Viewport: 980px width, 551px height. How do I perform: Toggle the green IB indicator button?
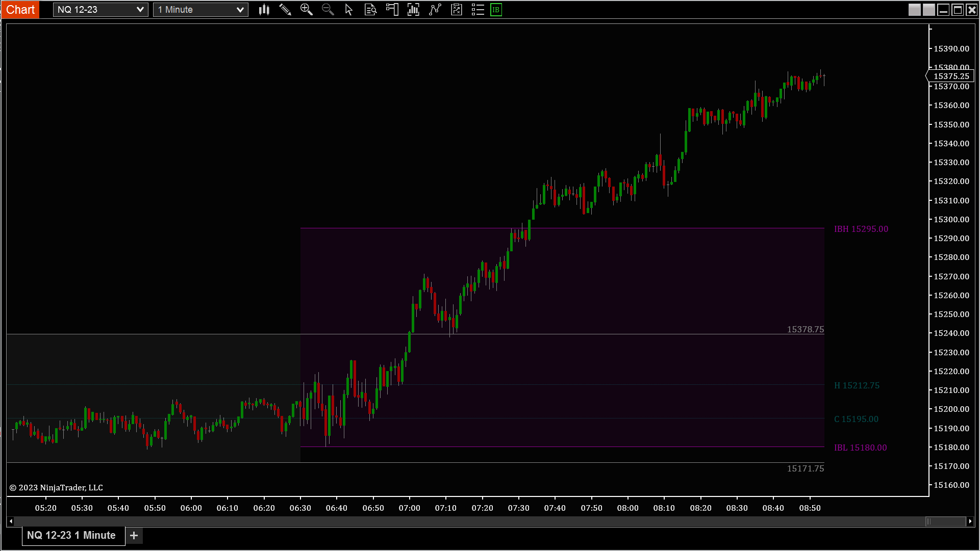(x=496, y=10)
